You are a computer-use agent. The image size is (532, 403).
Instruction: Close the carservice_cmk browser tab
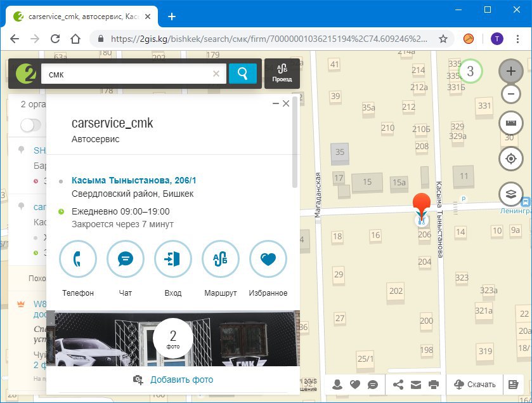click(148, 17)
